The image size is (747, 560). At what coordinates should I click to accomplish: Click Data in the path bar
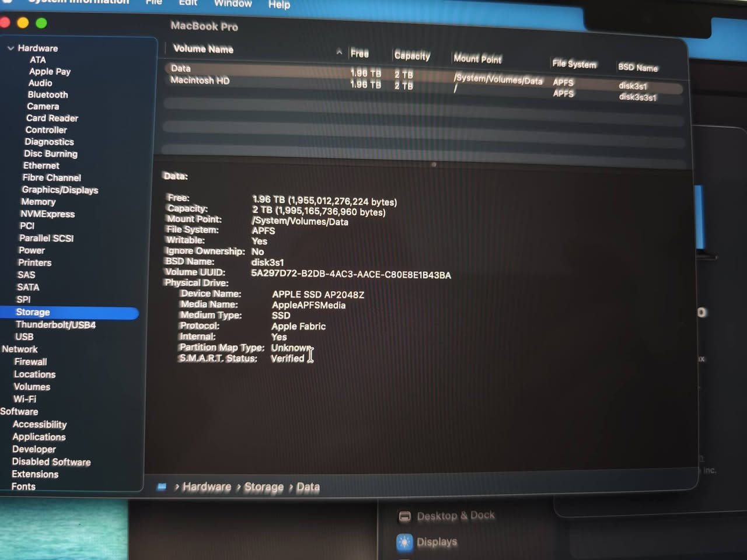(308, 487)
